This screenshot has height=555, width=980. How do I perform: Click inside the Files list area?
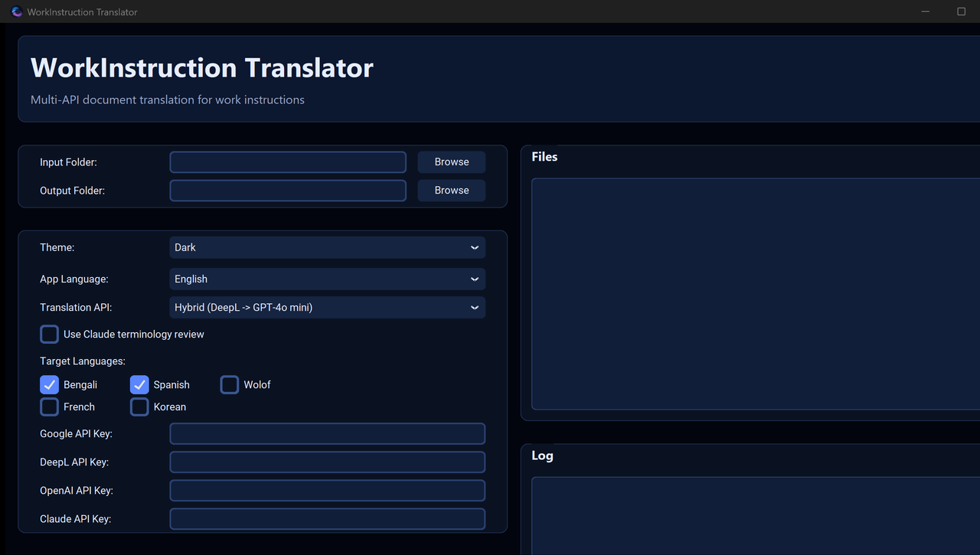(756, 294)
